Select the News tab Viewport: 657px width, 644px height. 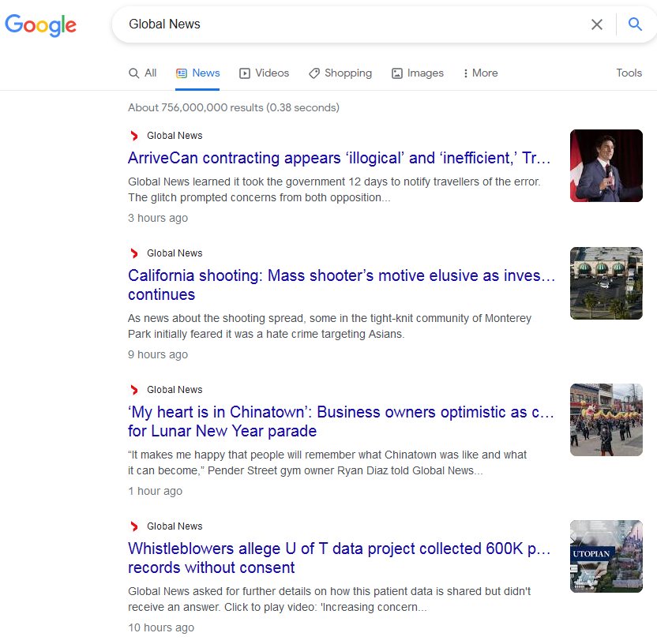[x=197, y=73]
